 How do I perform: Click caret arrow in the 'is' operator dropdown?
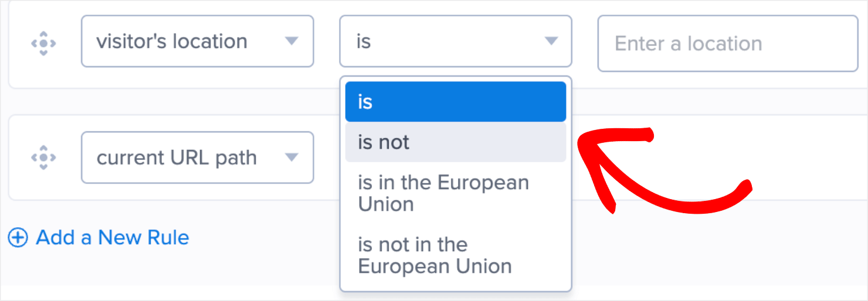click(550, 41)
